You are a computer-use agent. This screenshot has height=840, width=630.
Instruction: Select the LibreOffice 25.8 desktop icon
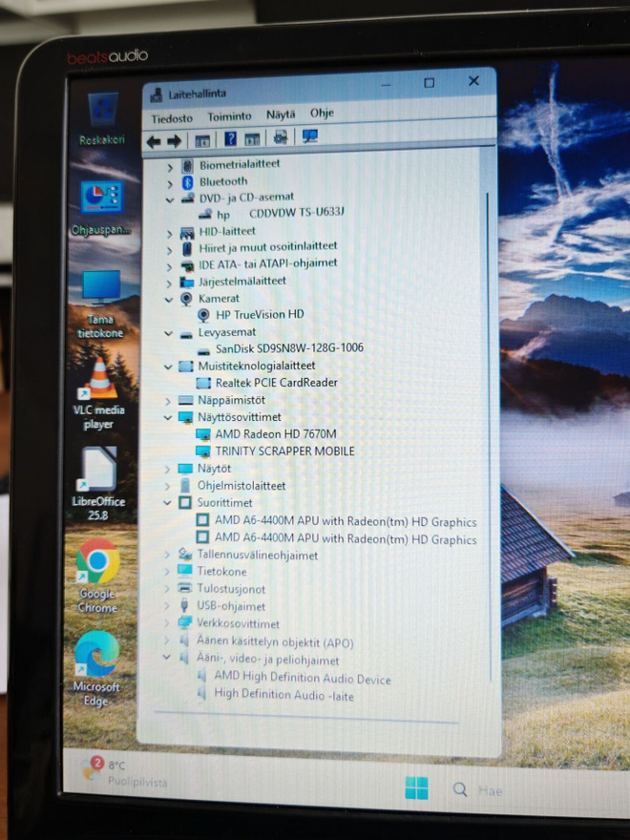coord(98,484)
